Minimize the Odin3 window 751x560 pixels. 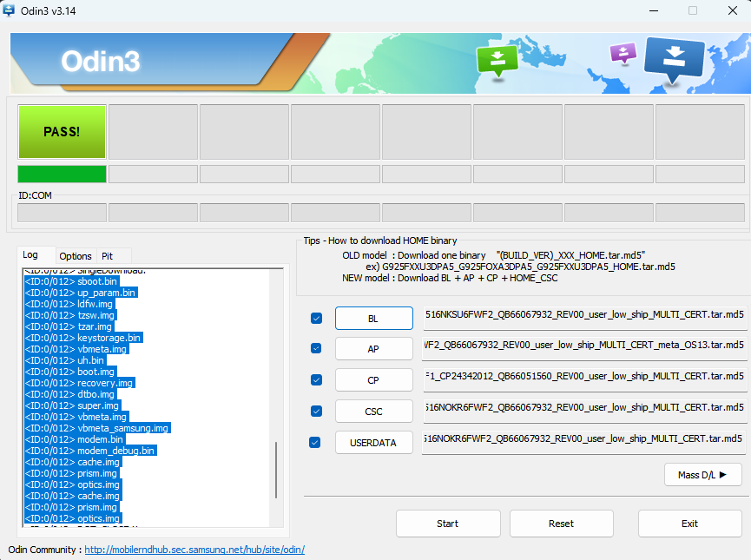(650, 10)
